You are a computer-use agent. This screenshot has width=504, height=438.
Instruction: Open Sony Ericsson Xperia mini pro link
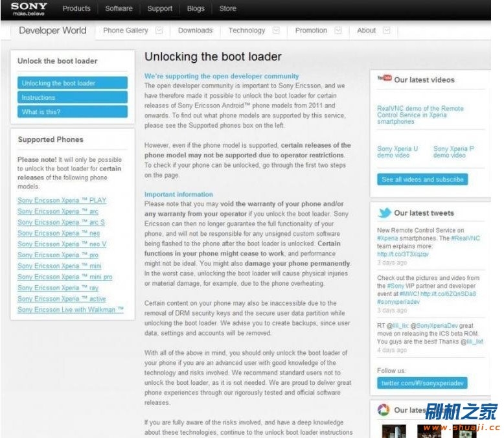(x=65, y=277)
